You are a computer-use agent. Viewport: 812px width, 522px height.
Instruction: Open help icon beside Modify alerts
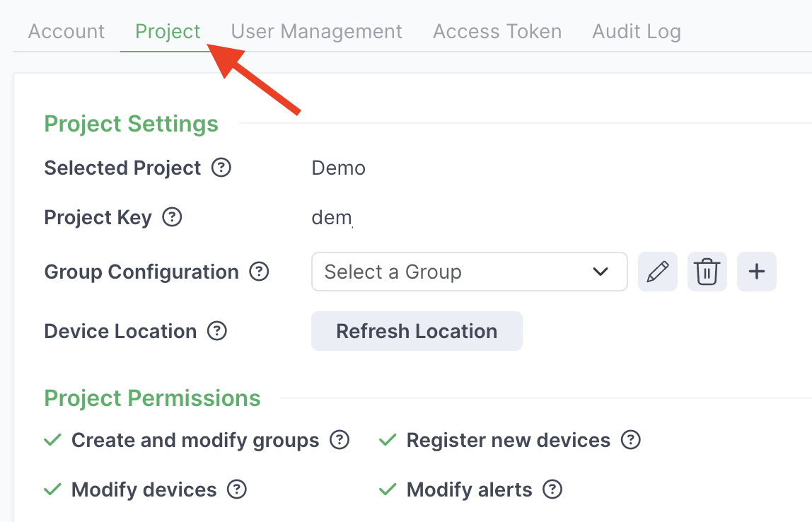click(552, 489)
